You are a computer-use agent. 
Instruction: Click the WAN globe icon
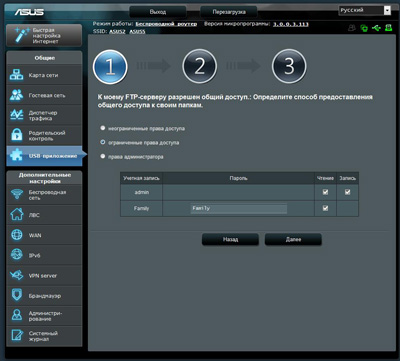pyautogui.click(x=17, y=235)
